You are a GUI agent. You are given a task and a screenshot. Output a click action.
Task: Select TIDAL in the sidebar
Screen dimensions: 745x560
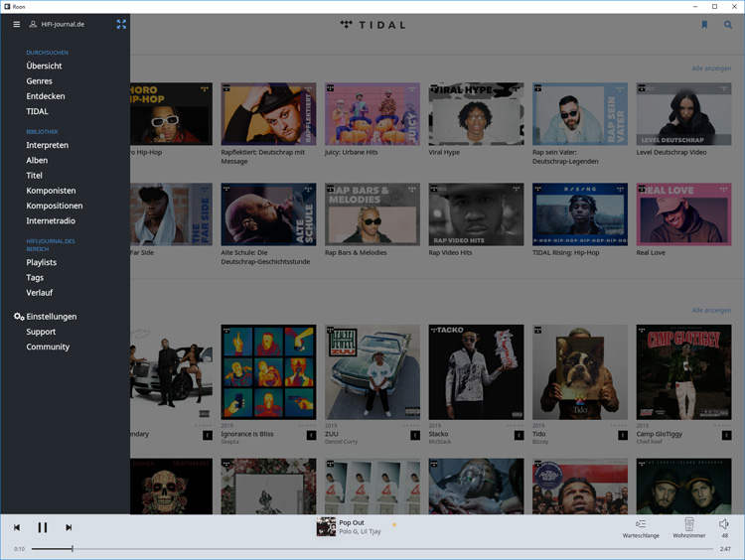(37, 111)
